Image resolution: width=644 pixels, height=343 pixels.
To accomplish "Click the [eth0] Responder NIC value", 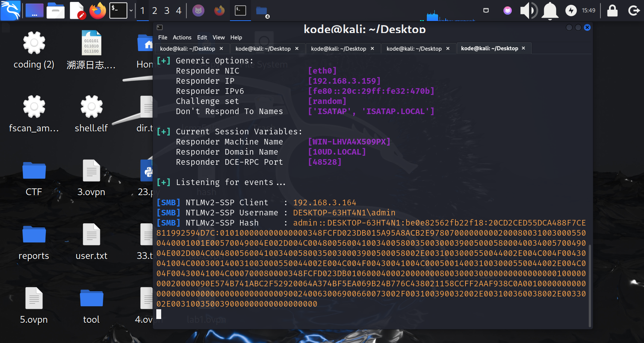I will click(x=322, y=71).
